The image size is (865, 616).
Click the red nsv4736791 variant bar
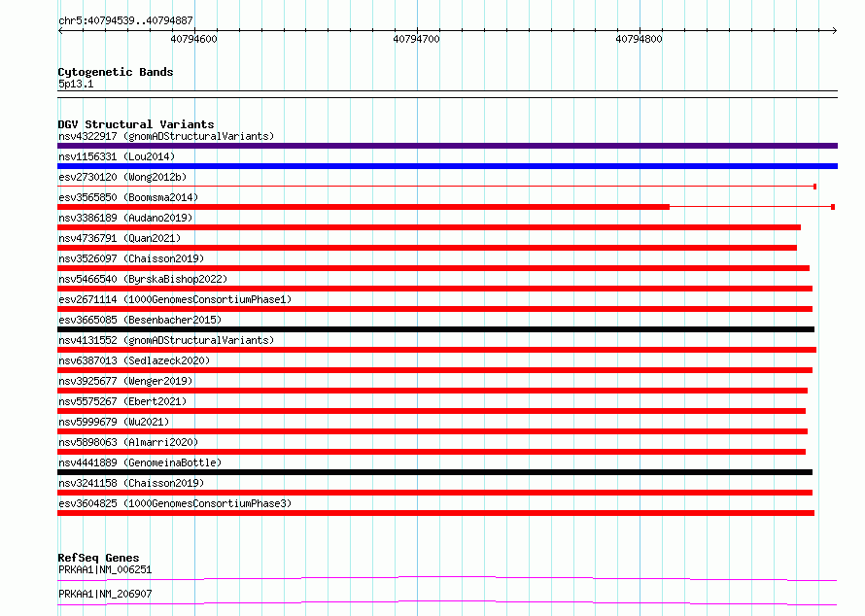[x=427, y=248]
